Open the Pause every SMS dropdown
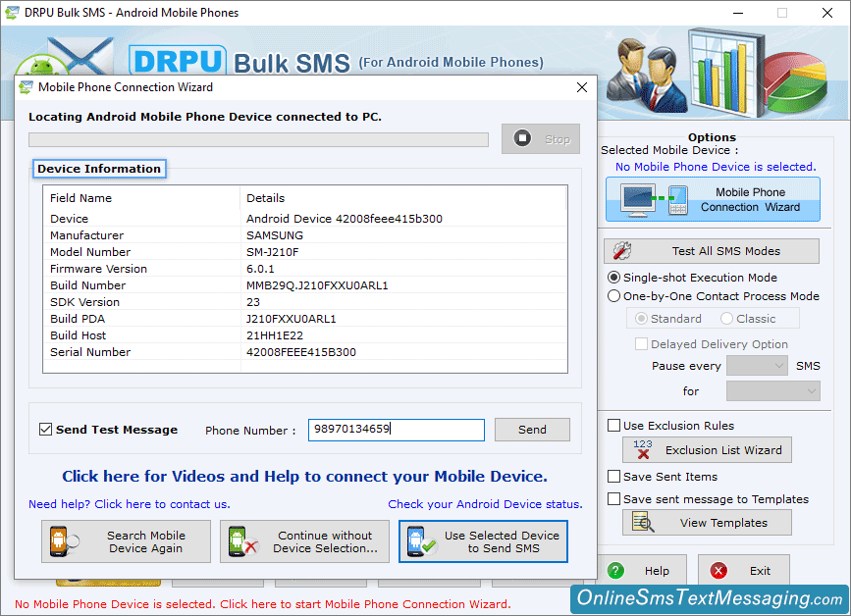This screenshot has height=616, width=851. pos(757,366)
